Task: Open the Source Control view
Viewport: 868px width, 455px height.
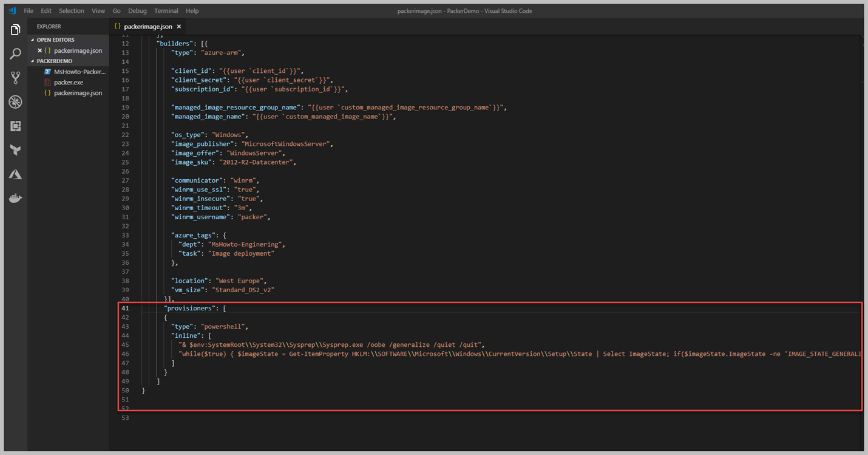Action: pos(15,78)
